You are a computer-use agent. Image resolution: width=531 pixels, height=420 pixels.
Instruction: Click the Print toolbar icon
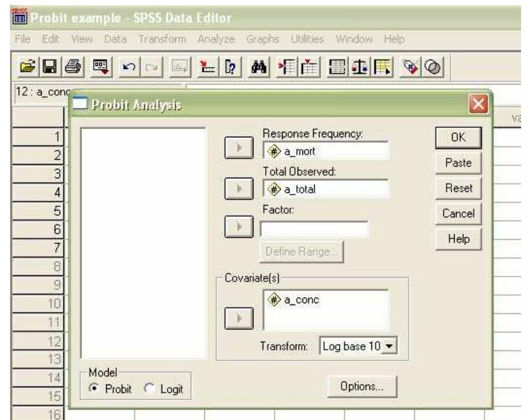pos(73,66)
